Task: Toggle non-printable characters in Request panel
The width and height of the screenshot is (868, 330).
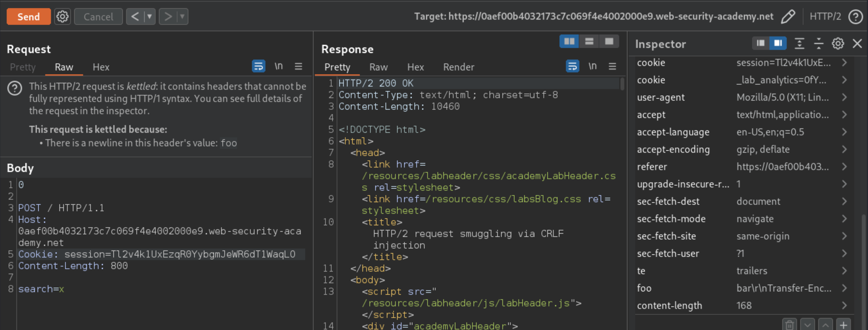Action: 279,66
